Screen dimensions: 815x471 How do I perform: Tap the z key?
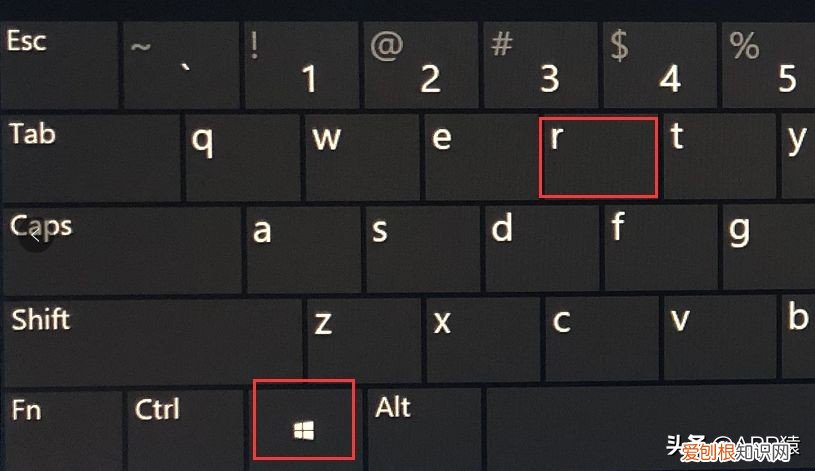point(364,341)
